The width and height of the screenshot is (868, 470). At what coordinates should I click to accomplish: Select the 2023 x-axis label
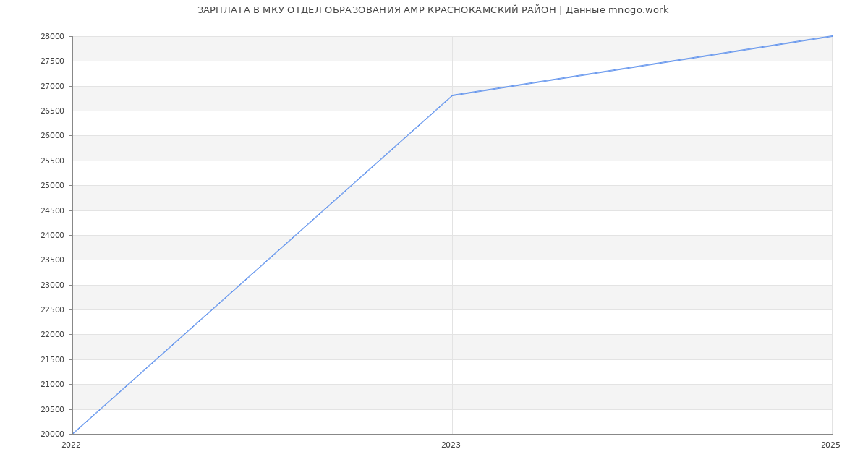coord(451,445)
